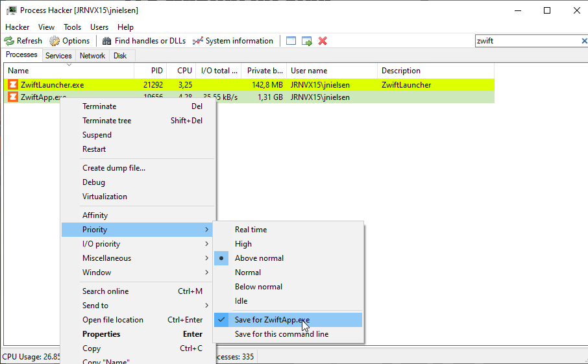
Task: Toggle Save for ZwiftApp.exe option
Action: pos(288,320)
